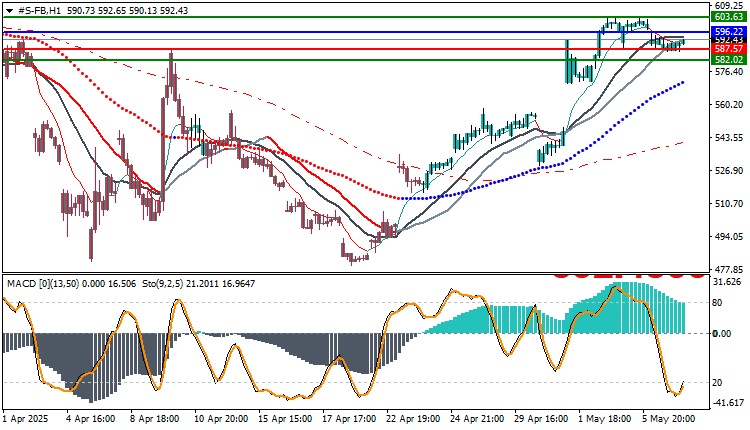Click the 526.90 price scale value
Viewport: 750px width, 430px height.
tap(728, 171)
